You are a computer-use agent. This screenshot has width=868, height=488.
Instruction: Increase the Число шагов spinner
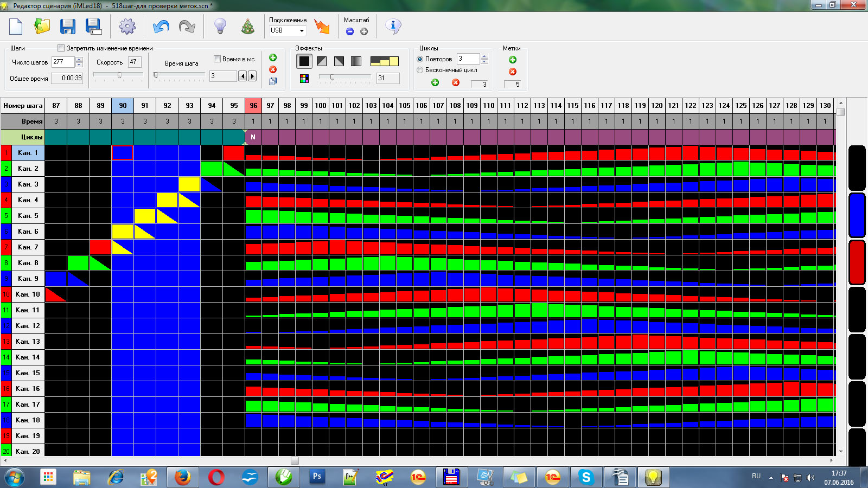point(79,59)
